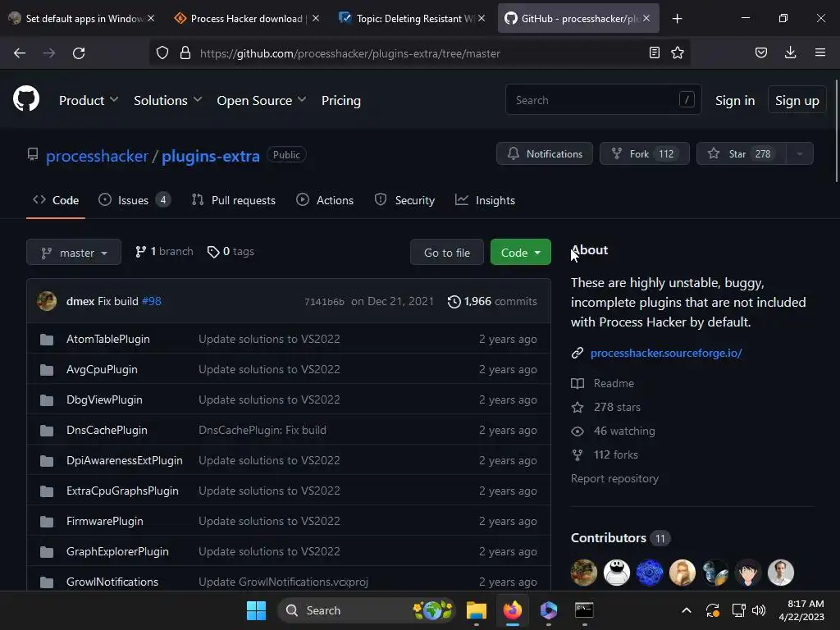Click the Sign in link
Viewport: 840px width, 630px height.
[735, 100]
